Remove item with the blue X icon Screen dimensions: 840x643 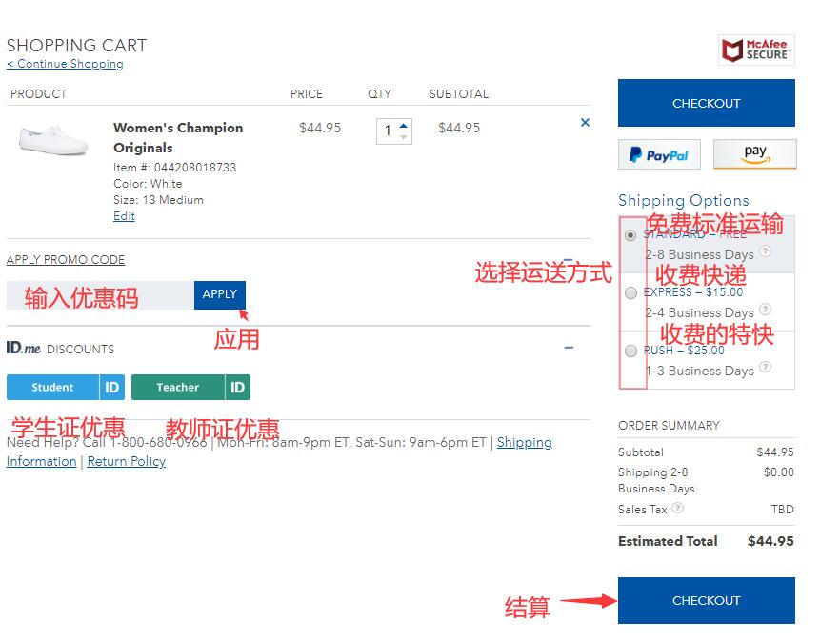(x=585, y=123)
